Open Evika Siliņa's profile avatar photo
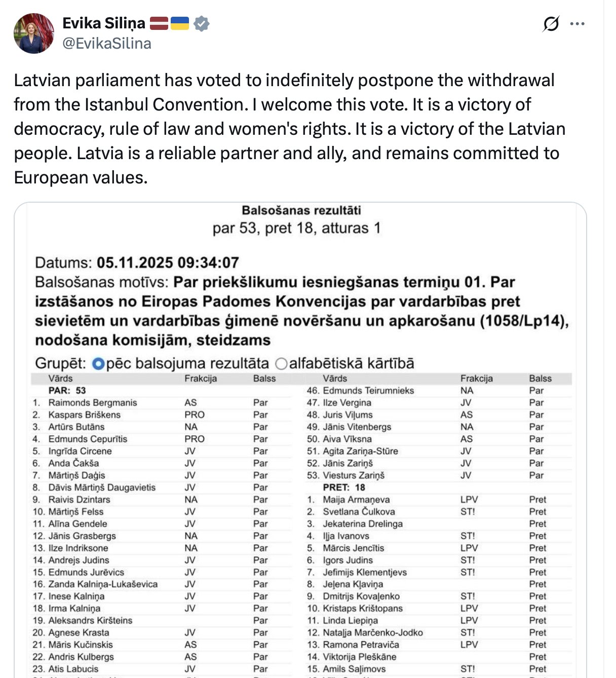616x678 pixels. (33, 33)
